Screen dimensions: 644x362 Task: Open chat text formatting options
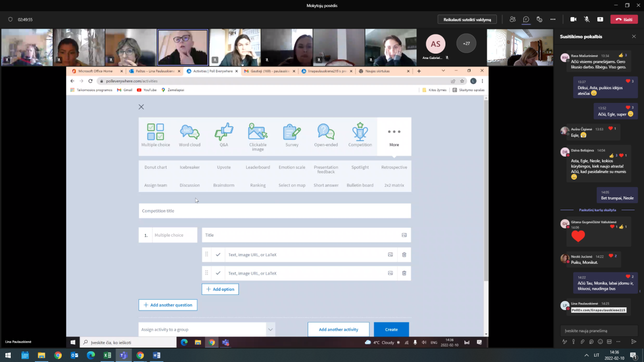[565, 342]
